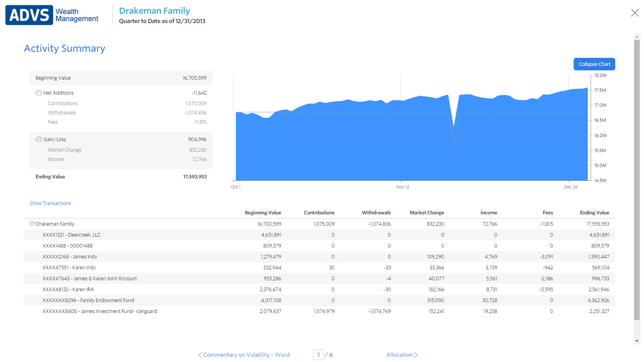The height and width of the screenshot is (362, 644).
Task: Click the Contributions value 1,075,009 in summary
Action: tap(196, 104)
